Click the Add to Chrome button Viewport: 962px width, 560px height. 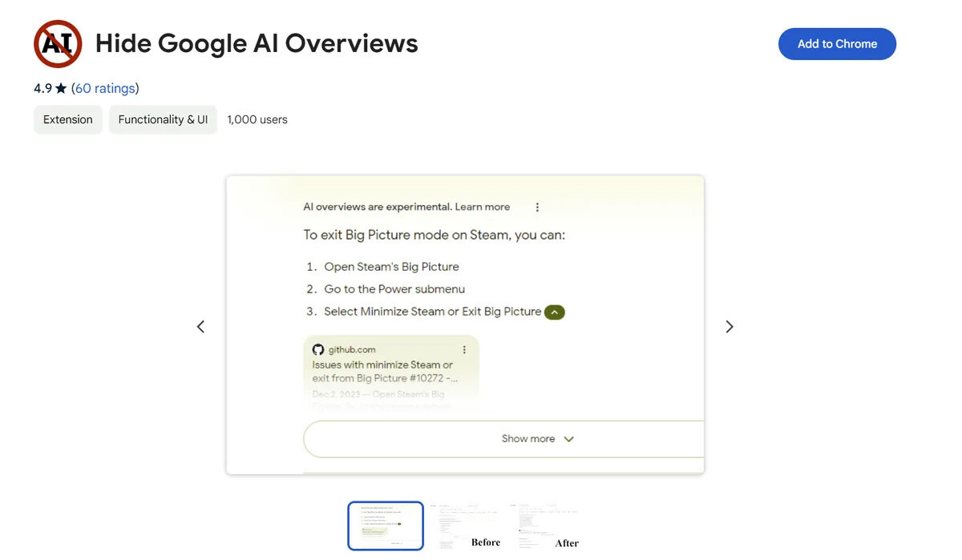click(x=837, y=44)
